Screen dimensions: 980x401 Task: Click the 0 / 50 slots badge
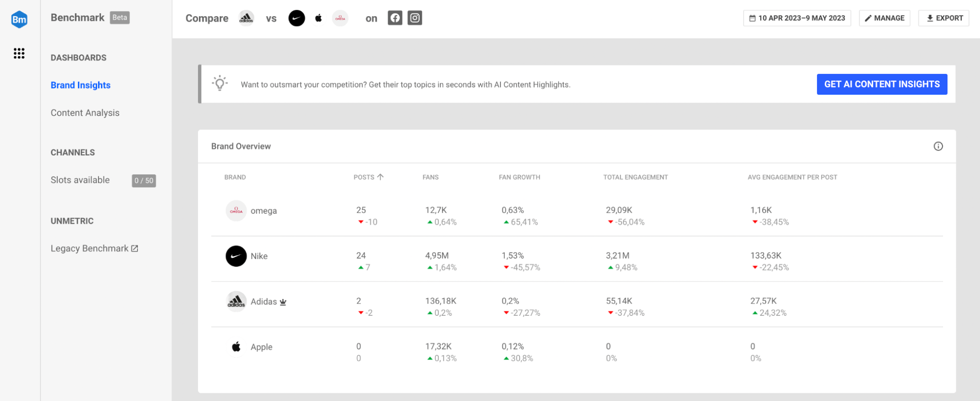pyautogui.click(x=144, y=181)
